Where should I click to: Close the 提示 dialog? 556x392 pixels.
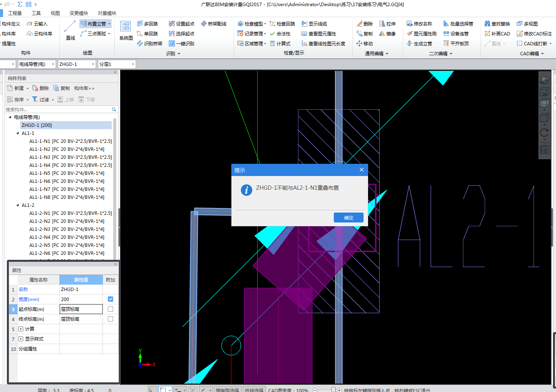[362, 170]
